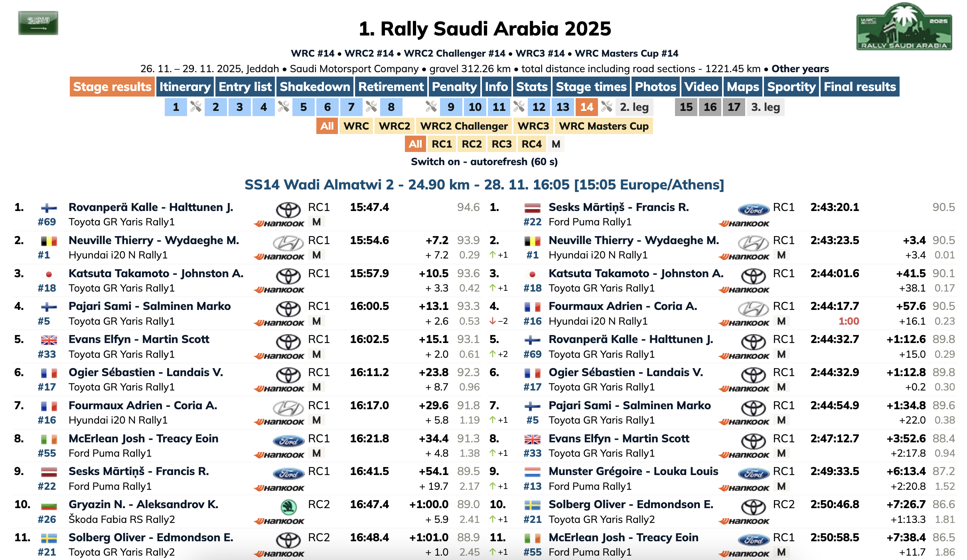Screen dimensions: 967x560
Task: Open the Itinerary tab
Action: 185,87
